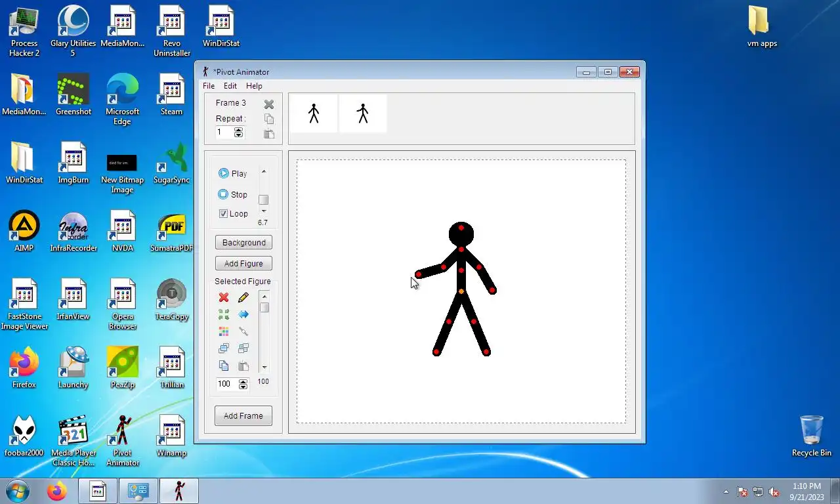Click the join figure icon beside color palette
840x504 pixels.
pyautogui.click(x=243, y=331)
